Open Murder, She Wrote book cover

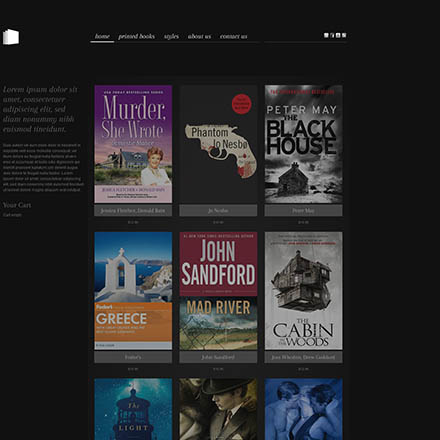[133, 144]
